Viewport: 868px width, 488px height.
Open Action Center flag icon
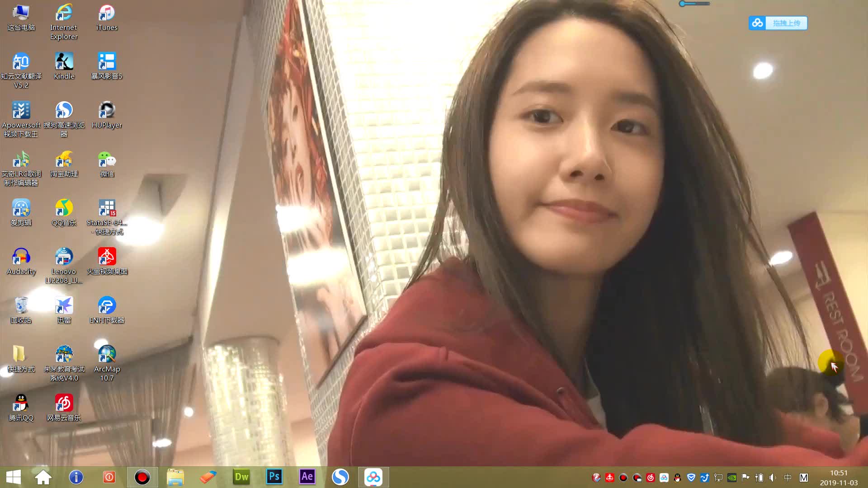coord(745,478)
